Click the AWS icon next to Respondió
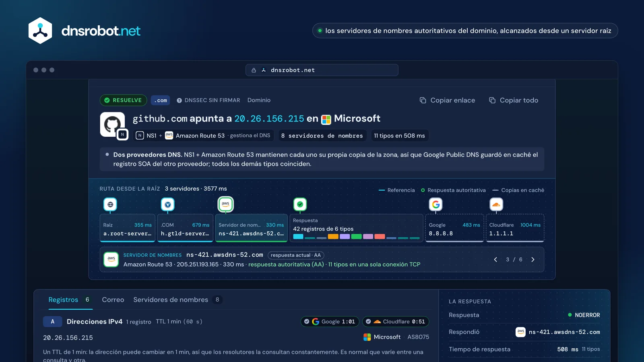 coord(520,332)
